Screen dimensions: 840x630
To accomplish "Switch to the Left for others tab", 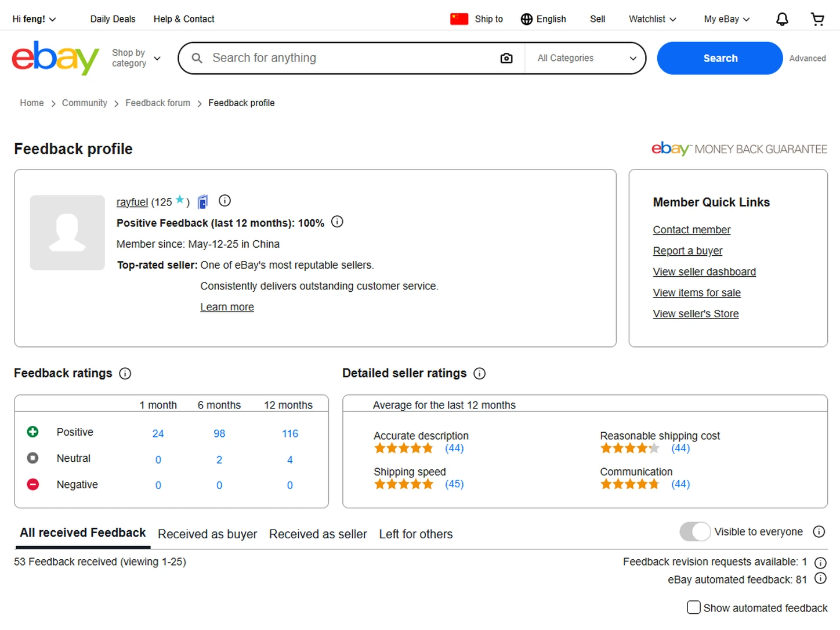I will [x=416, y=534].
